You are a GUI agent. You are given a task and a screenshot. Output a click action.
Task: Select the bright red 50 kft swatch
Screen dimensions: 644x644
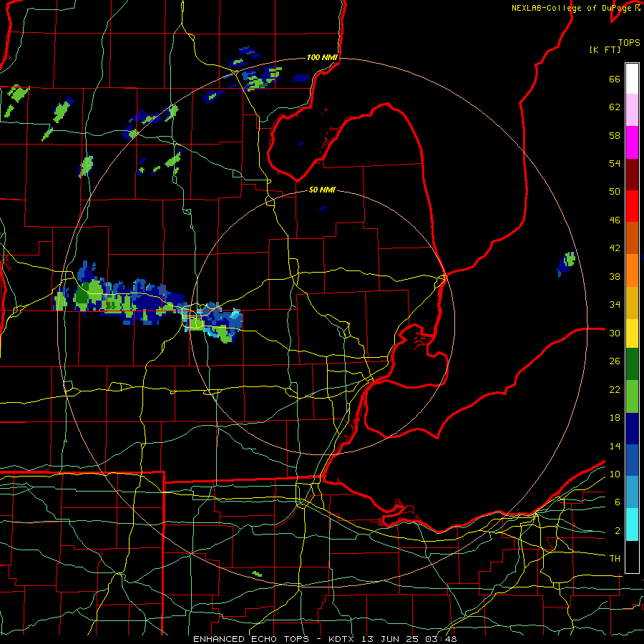tap(632, 206)
